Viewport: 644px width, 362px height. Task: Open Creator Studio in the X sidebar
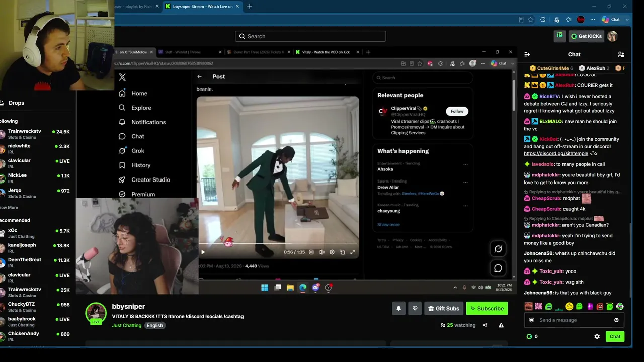[x=144, y=179]
